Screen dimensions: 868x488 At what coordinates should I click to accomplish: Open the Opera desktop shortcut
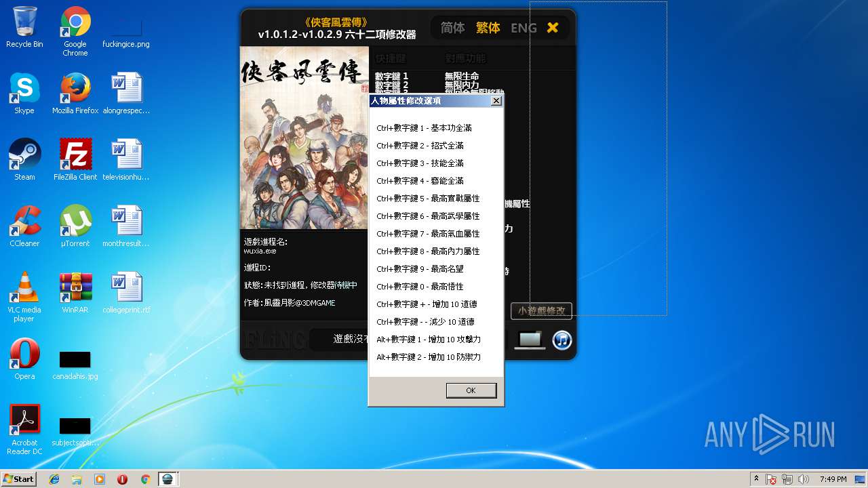point(24,359)
